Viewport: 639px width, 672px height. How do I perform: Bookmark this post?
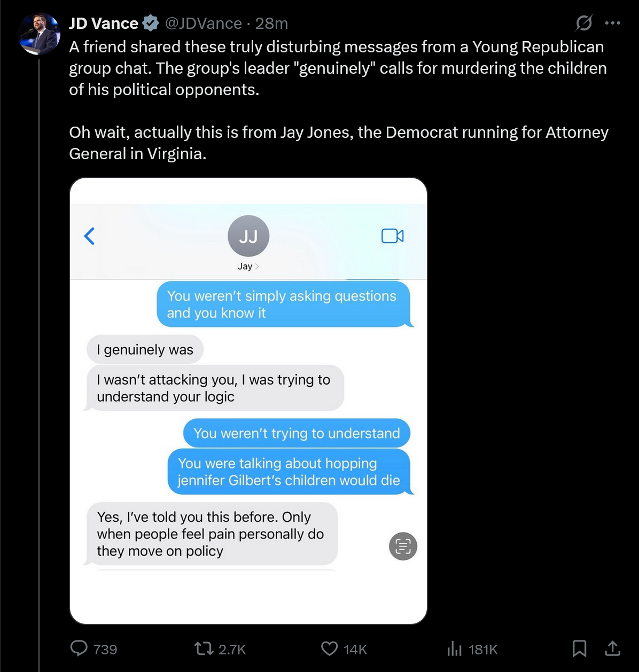[579, 648]
